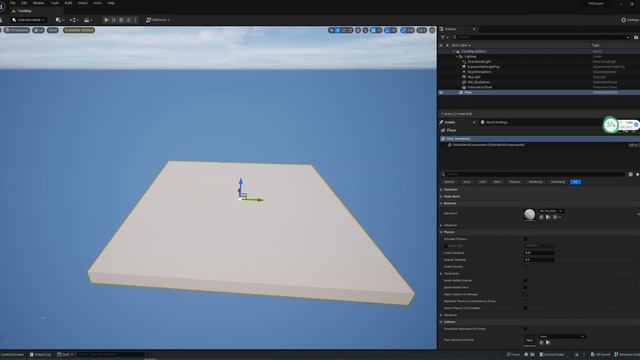Select ExponentialHeightFog in the Outliner

pyautogui.click(x=483, y=67)
